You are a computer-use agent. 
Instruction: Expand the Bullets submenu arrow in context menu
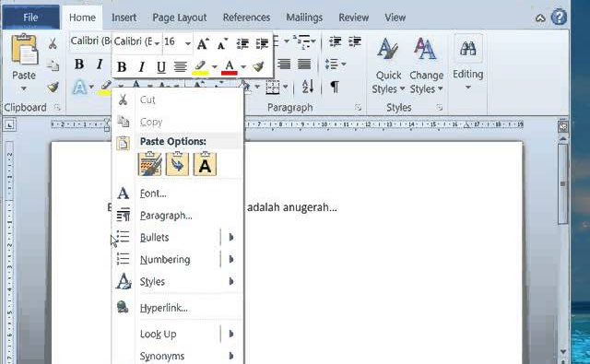click(x=231, y=237)
